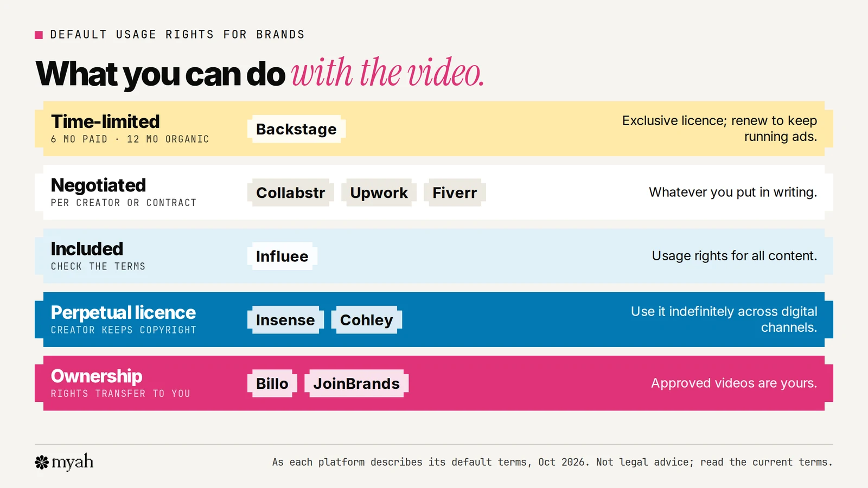
Task: Click '6 MO PAID · 12 MO ORGANIC' subtitle
Action: 130,139
